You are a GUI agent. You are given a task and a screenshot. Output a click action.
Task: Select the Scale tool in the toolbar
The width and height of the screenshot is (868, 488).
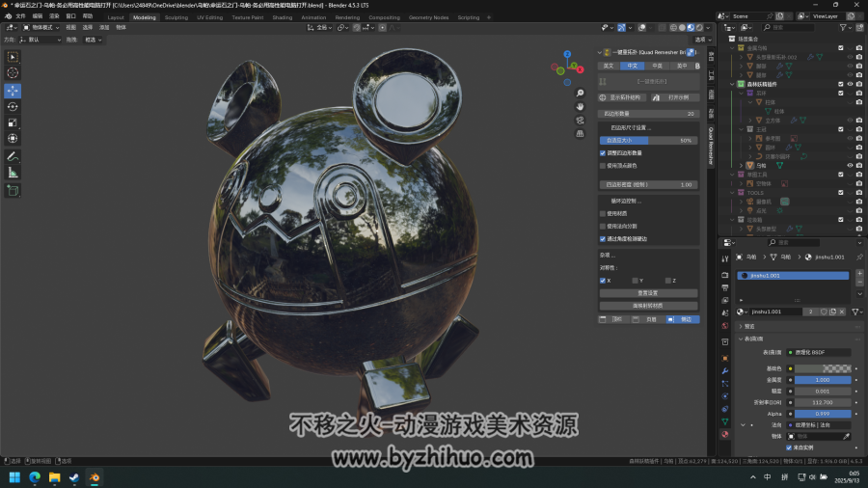click(13, 122)
